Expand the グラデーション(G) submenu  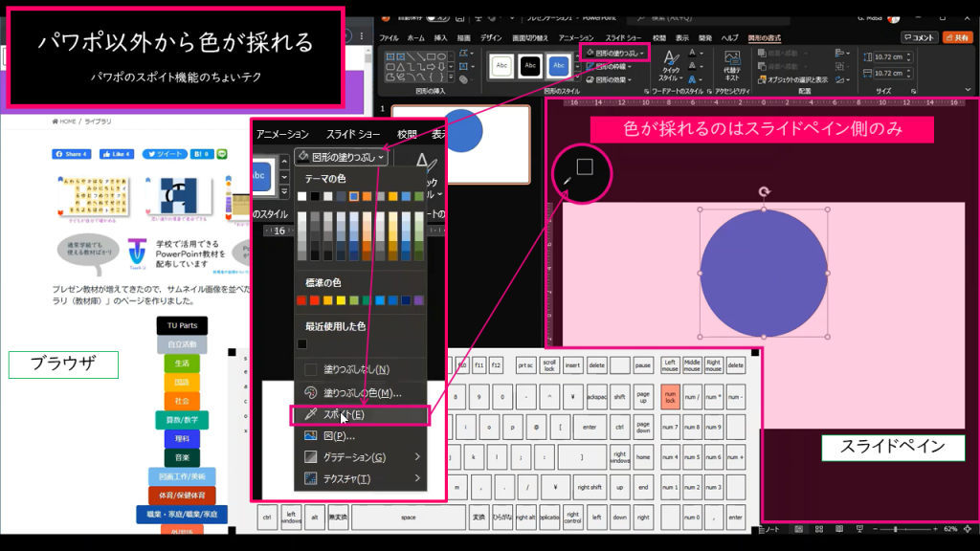(x=361, y=457)
